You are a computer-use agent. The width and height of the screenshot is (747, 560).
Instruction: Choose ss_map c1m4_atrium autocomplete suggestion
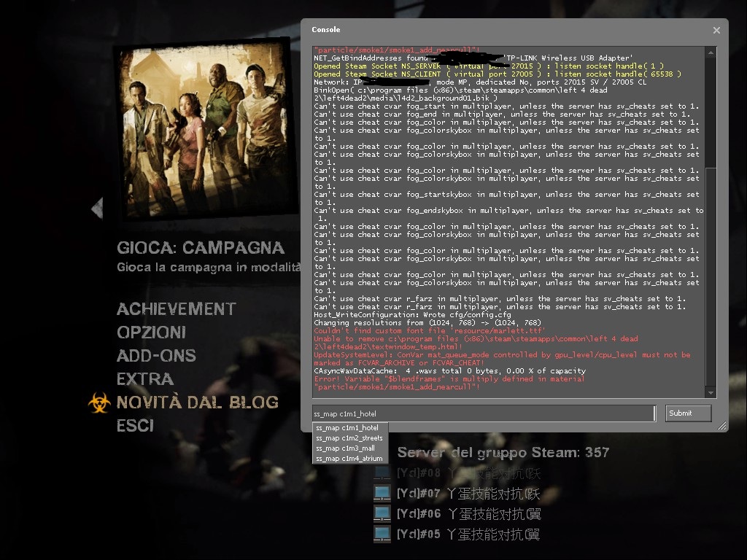click(x=349, y=459)
